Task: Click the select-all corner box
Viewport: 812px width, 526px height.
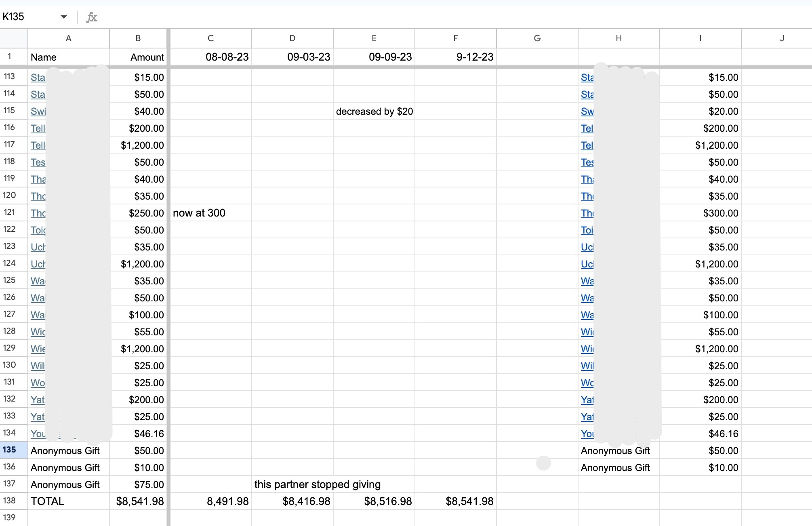Action: [14, 38]
